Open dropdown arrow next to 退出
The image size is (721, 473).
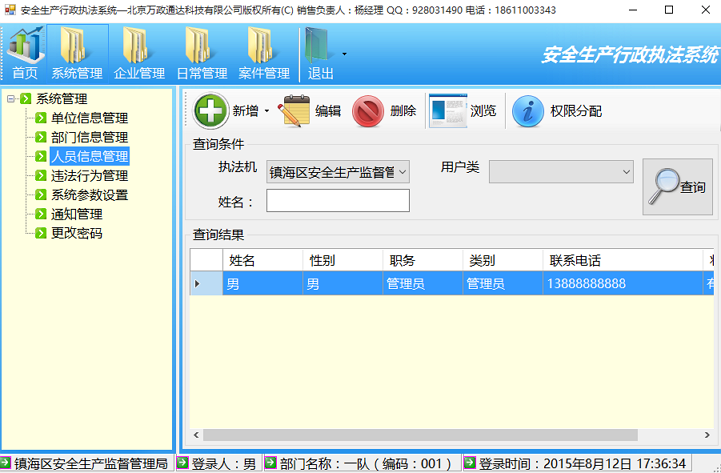coord(345,53)
